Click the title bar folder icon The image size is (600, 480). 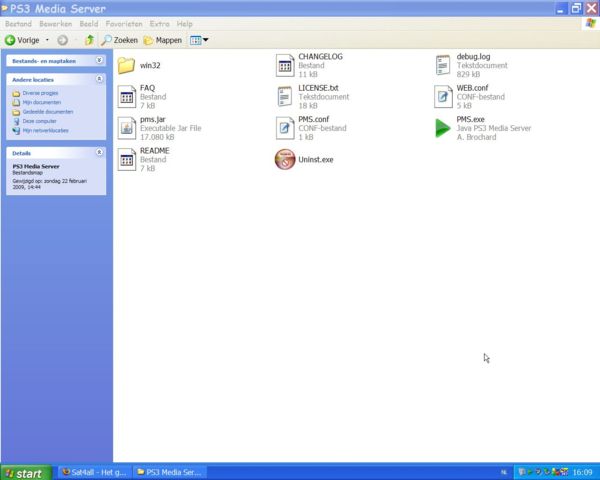5,8
